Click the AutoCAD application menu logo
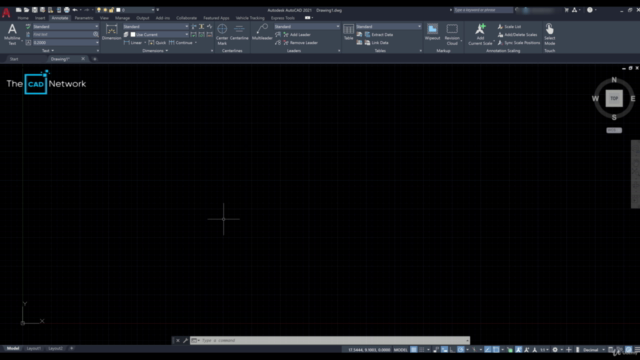Viewport: 640px width, 360px height. 6,13
